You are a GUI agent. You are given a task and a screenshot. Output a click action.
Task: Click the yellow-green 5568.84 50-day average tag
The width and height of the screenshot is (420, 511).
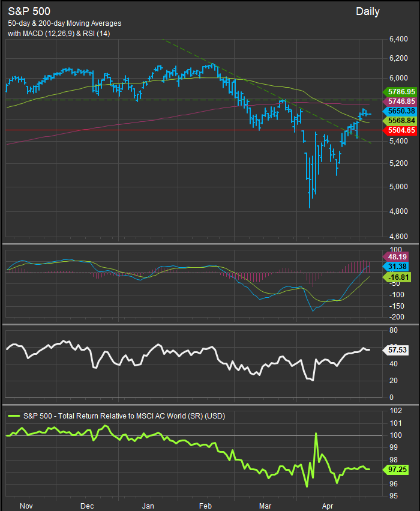(400, 121)
